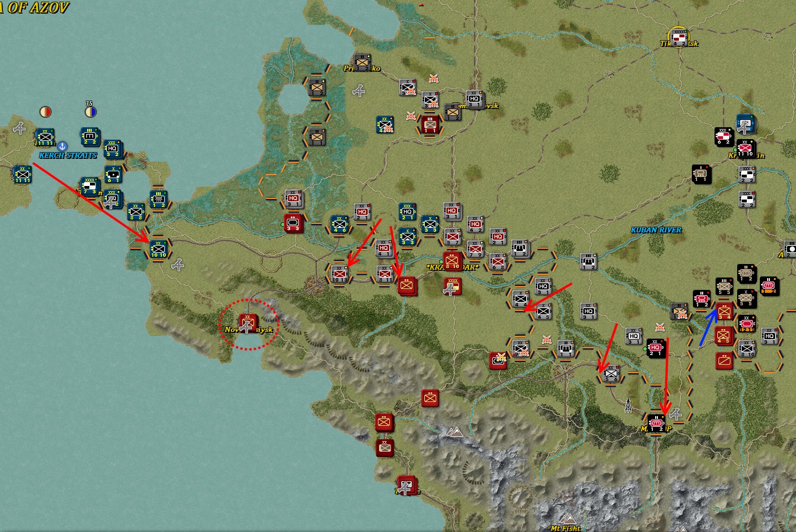Screen dimensions: 796x532
Task: Select the gray XX HQ 4-1 unit
Action: [x=384, y=248]
